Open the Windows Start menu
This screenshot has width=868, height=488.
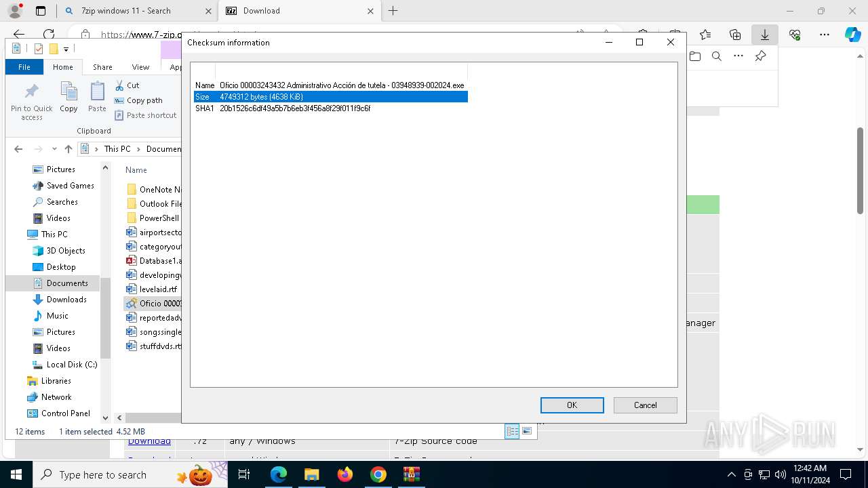click(16, 474)
